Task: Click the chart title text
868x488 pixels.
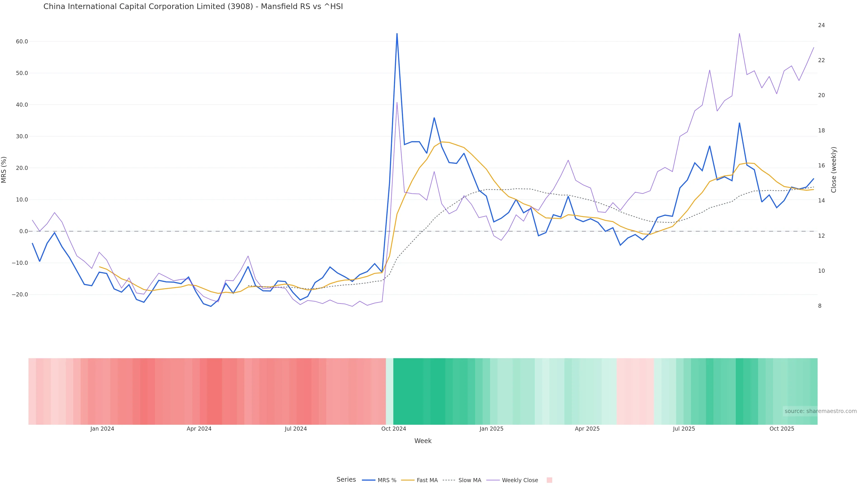Action: coord(193,7)
